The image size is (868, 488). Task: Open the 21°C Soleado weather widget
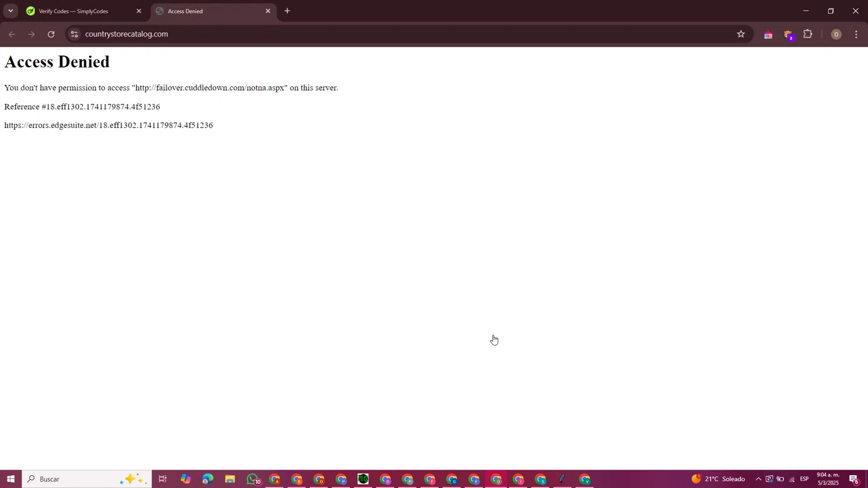click(x=718, y=479)
